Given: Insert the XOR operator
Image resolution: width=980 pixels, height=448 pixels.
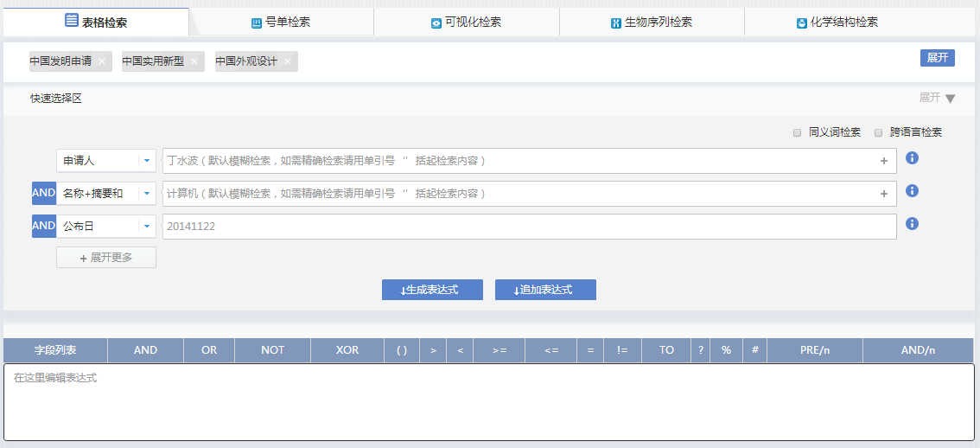Looking at the screenshot, I should (347, 350).
